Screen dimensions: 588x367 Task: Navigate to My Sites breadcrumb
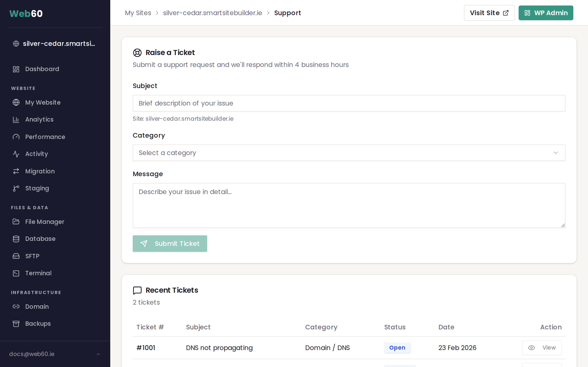[138, 13]
